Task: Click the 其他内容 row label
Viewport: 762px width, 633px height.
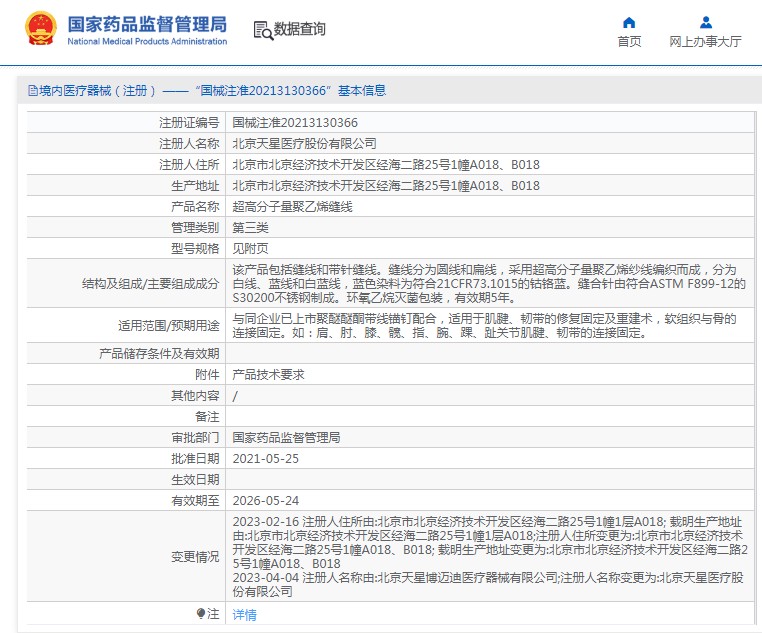Action: click(195, 395)
